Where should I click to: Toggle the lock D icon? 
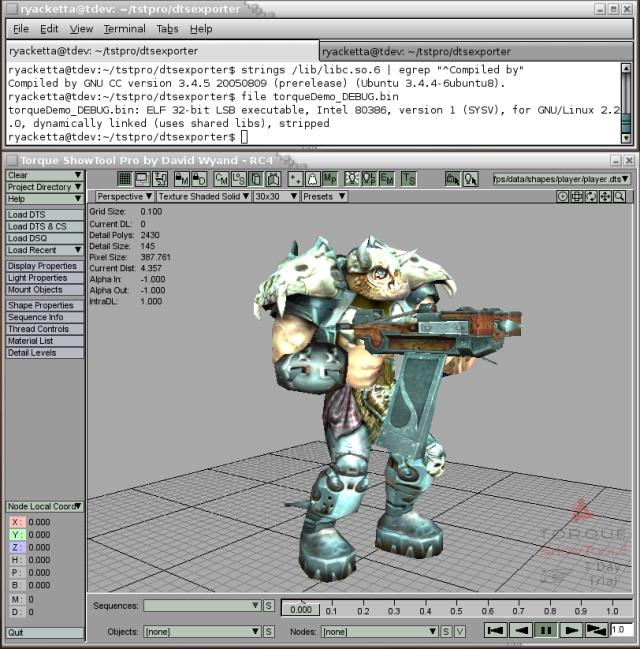pyautogui.click(x=199, y=179)
